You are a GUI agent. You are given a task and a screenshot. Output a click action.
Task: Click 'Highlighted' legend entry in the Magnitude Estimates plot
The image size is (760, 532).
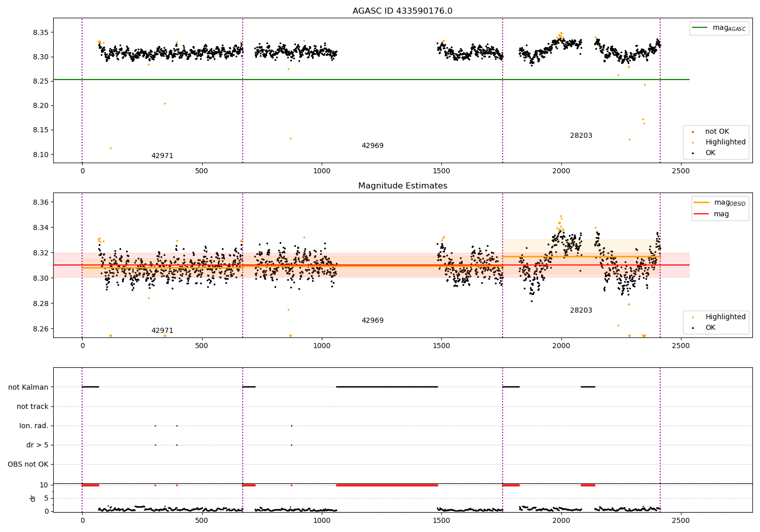[719, 317]
